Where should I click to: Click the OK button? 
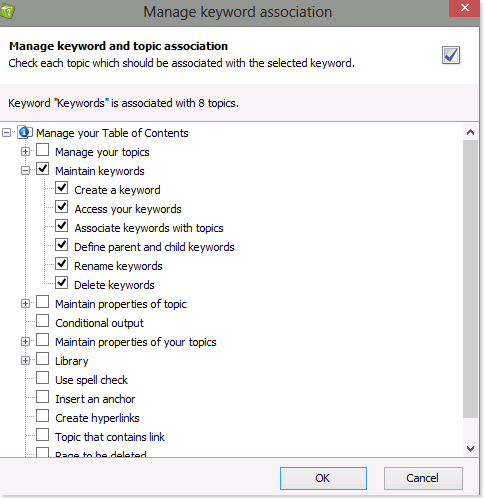[323, 478]
